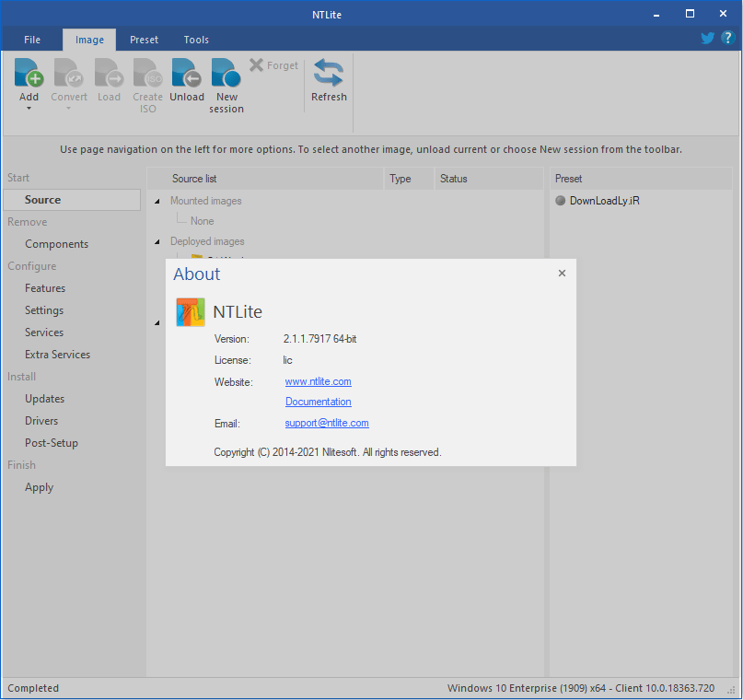Close the About dialog
Screen dimensions: 743x700
point(562,273)
